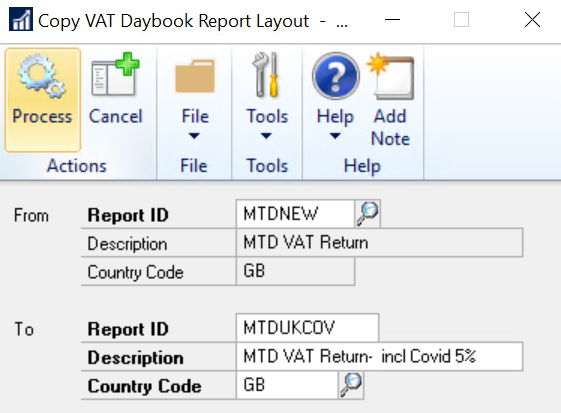Image resolution: width=561 pixels, height=413 pixels.
Task: Edit the To Description field
Action: tap(379, 356)
